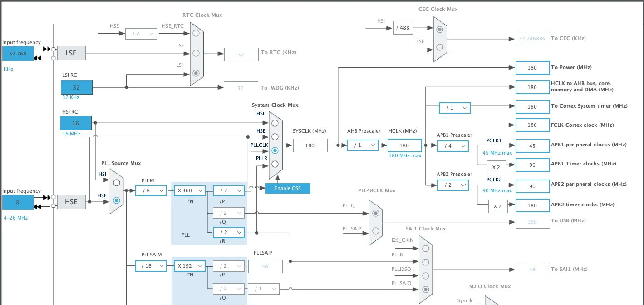Choose LSE source in CEC Clock Mux
Viewport: 644px width, 305px height.
click(439, 47)
